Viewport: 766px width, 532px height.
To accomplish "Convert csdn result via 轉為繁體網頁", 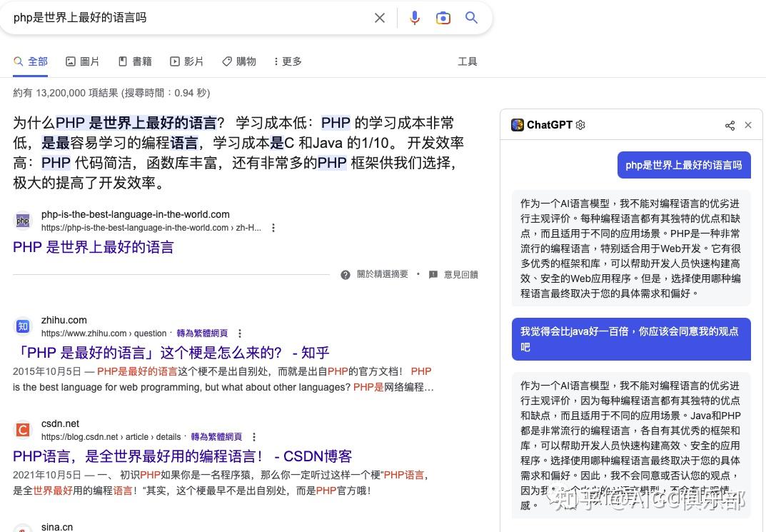I will (216, 437).
